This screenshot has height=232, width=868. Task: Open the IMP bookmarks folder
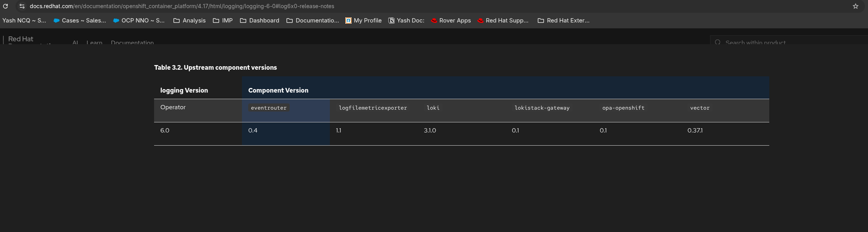tap(223, 21)
